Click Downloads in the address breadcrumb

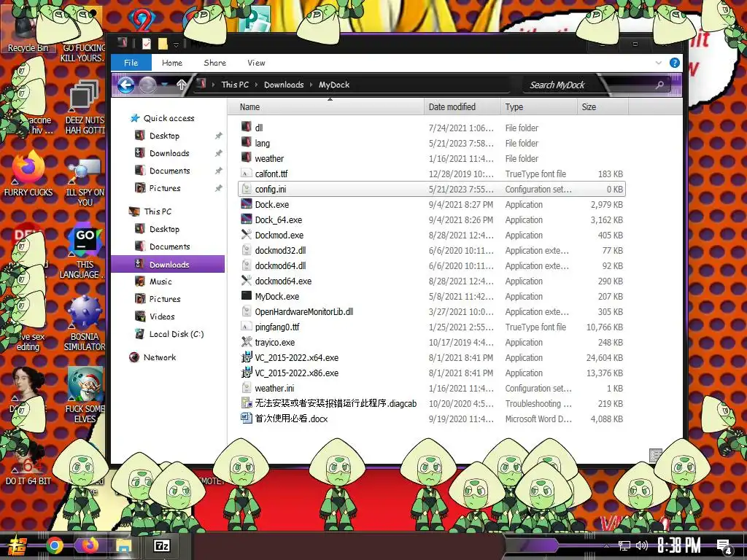tap(284, 85)
